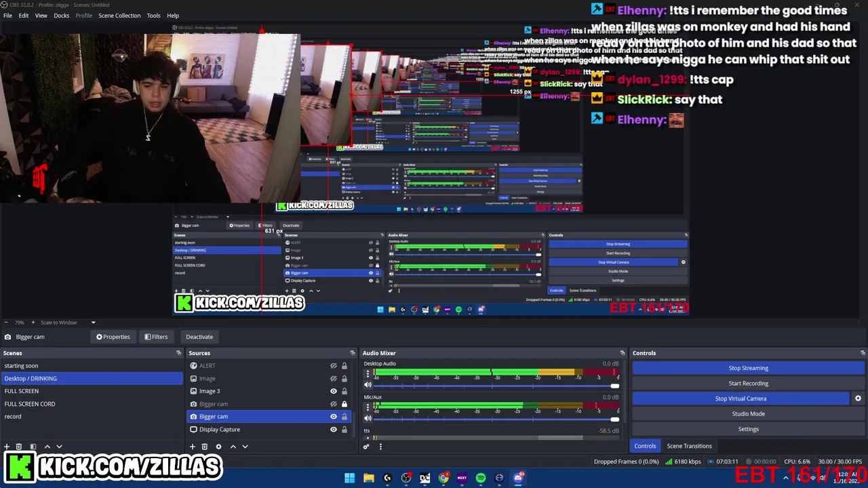Move source down with arrow icon
The width and height of the screenshot is (868, 488).
[x=245, y=447]
